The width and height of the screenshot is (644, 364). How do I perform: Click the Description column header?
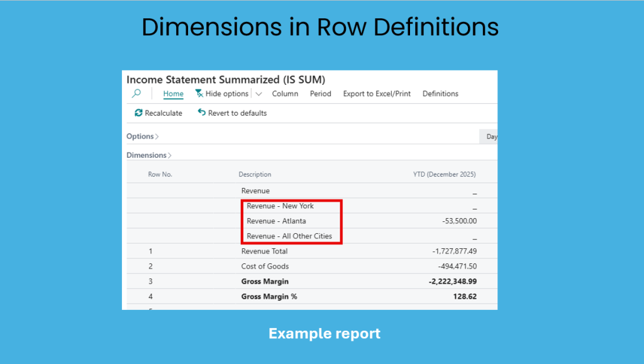coord(255,174)
